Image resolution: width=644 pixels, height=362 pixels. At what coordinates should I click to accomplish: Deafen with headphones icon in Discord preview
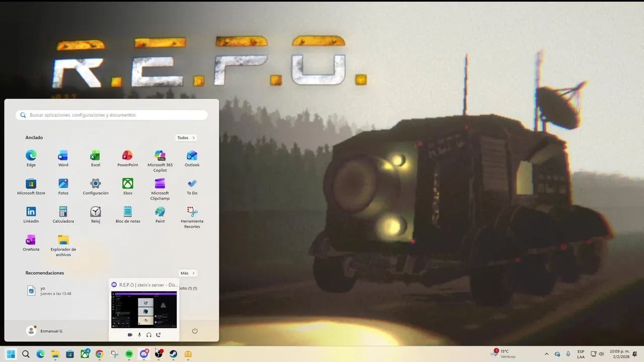coord(149,335)
